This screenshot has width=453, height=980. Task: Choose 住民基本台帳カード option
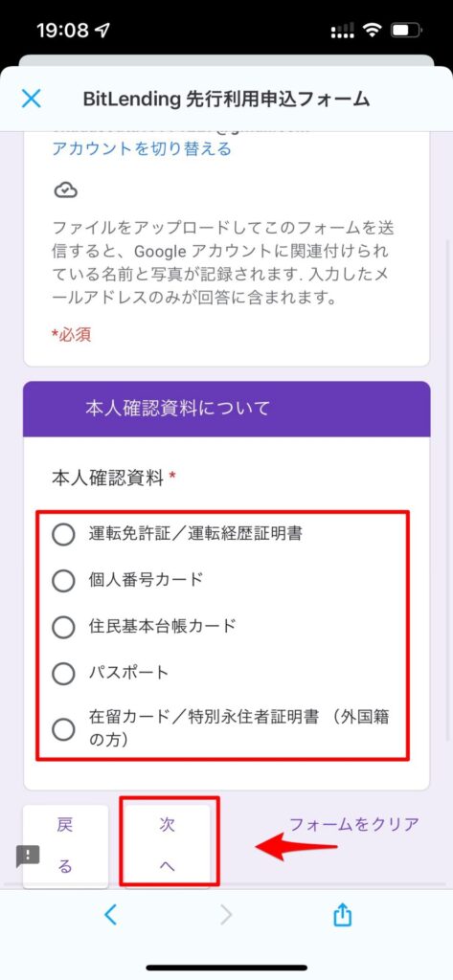point(63,627)
